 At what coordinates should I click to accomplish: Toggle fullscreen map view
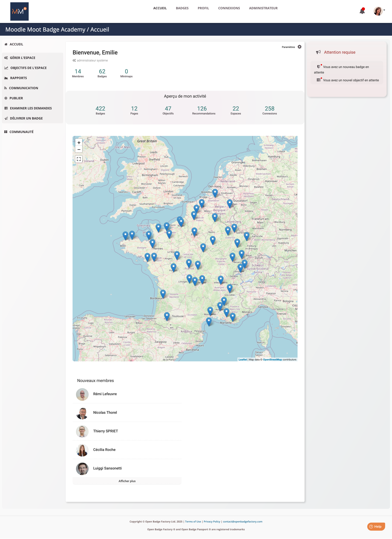coord(79,159)
